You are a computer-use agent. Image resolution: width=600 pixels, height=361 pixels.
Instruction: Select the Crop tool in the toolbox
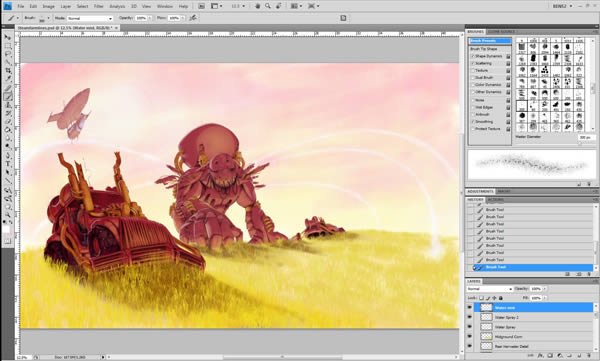(8, 71)
